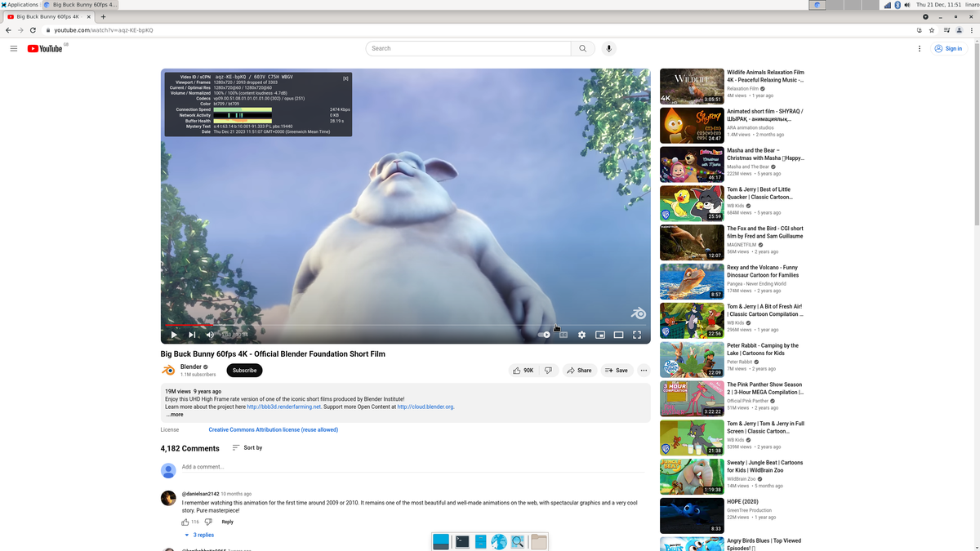Enable miniplayer mode
The width and height of the screenshot is (980, 551).
(x=600, y=335)
